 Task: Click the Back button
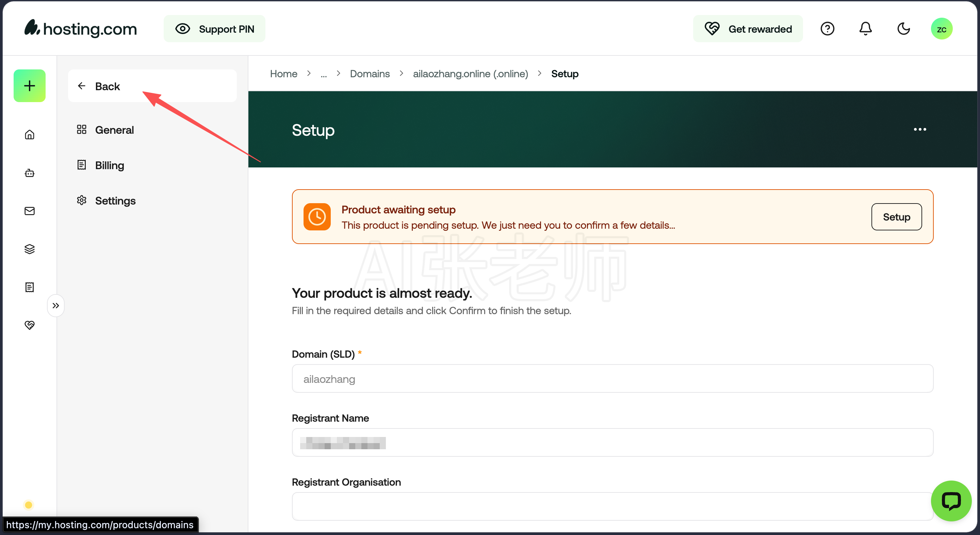(152, 86)
